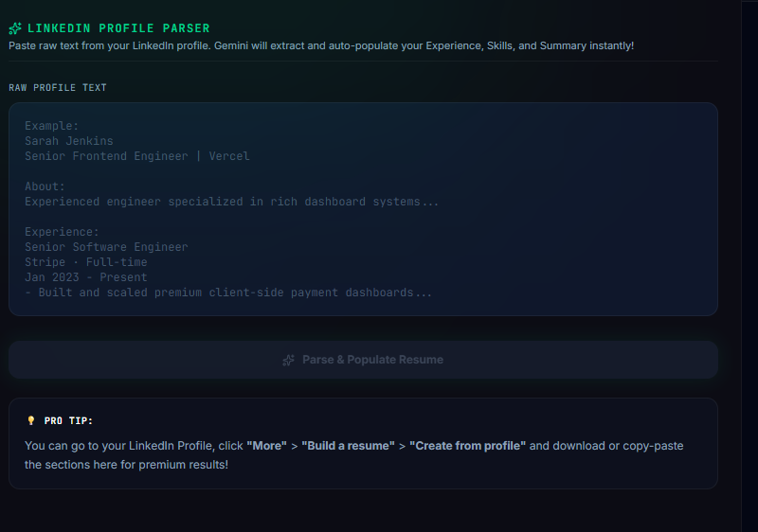
Task: Click the bold "More" text in tip
Action: click(267, 446)
